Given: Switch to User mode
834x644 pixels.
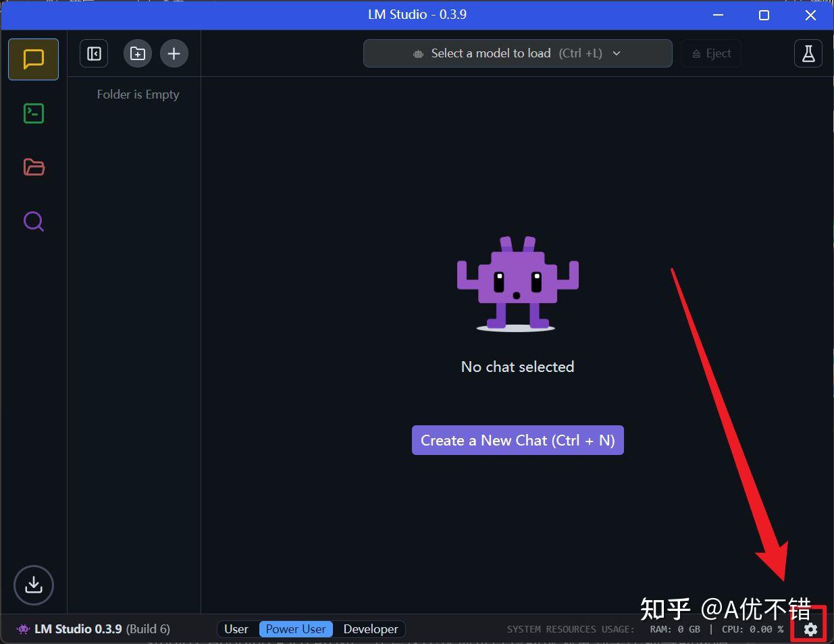Looking at the screenshot, I should coord(237,628).
